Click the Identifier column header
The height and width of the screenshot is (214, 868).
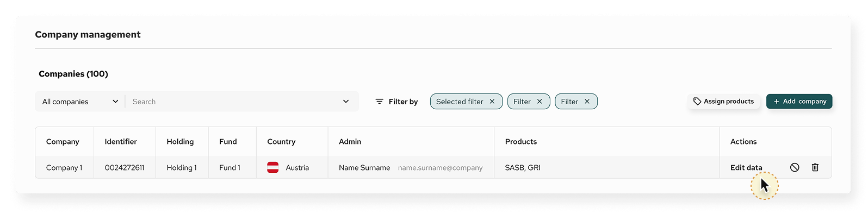tap(121, 141)
